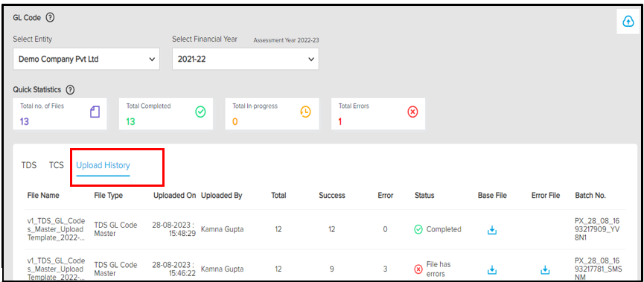The image size is (644, 282).
Task: Click success count 9 in errors row
Action: [x=332, y=269]
